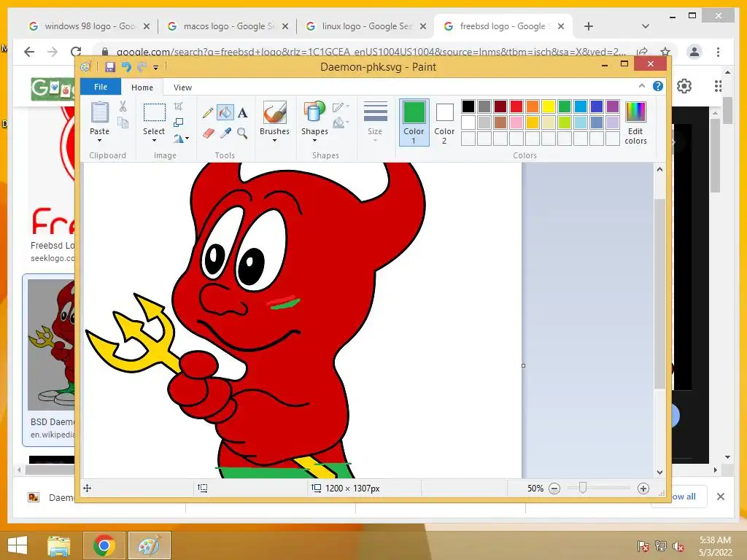This screenshot has width=747, height=560.
Task: Click the Save icon in quick access toolbar
Action: click(x=110, y=67)
